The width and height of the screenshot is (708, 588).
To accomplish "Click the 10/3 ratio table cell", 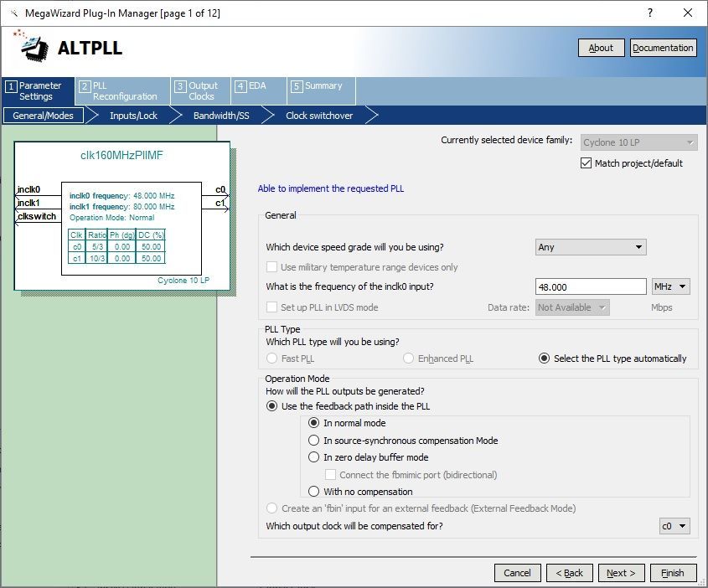I will 97,259.
